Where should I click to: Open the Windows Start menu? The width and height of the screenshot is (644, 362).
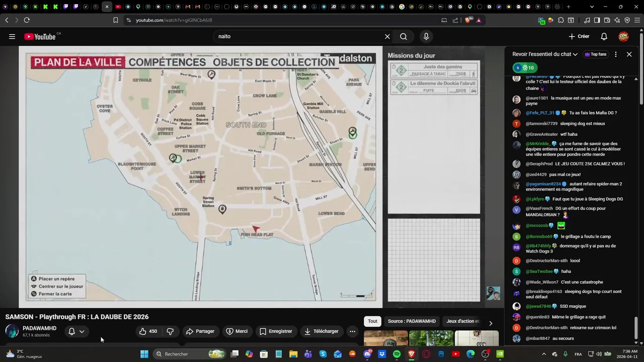pos(144,354)
